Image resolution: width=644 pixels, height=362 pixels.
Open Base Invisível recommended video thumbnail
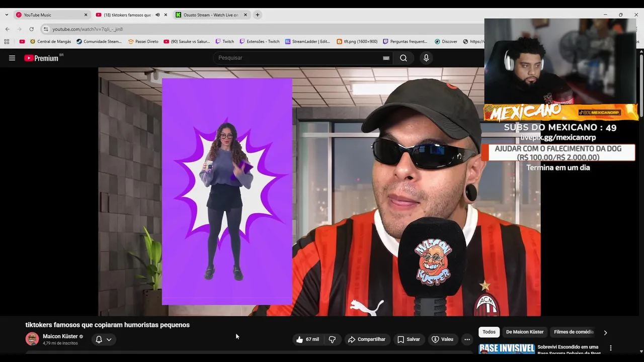pyautogui.click(x=507, y=348)
